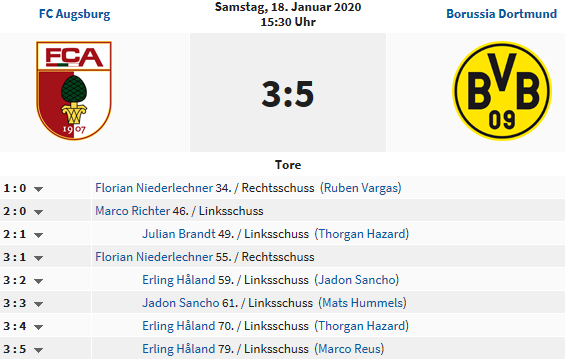Click the 3:5 final score box
The image size is (565, 362).
coord(288,93)
